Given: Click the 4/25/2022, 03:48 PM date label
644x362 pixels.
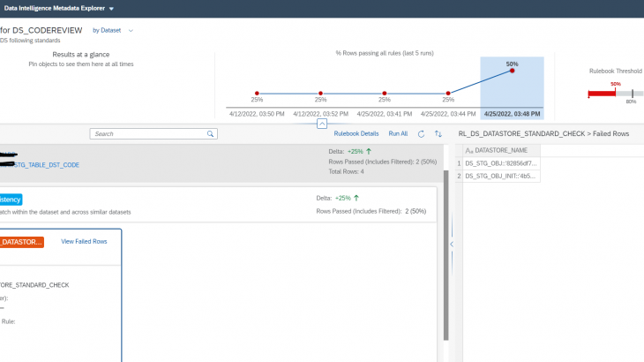Looking at the screenshot, I should pyautogui.click(x=513, y=114).
